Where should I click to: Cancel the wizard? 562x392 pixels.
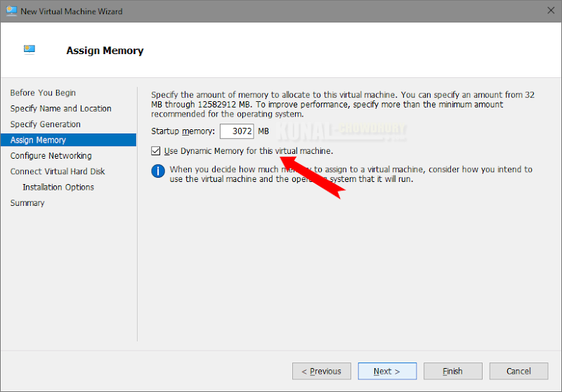[x=518, y=371]
